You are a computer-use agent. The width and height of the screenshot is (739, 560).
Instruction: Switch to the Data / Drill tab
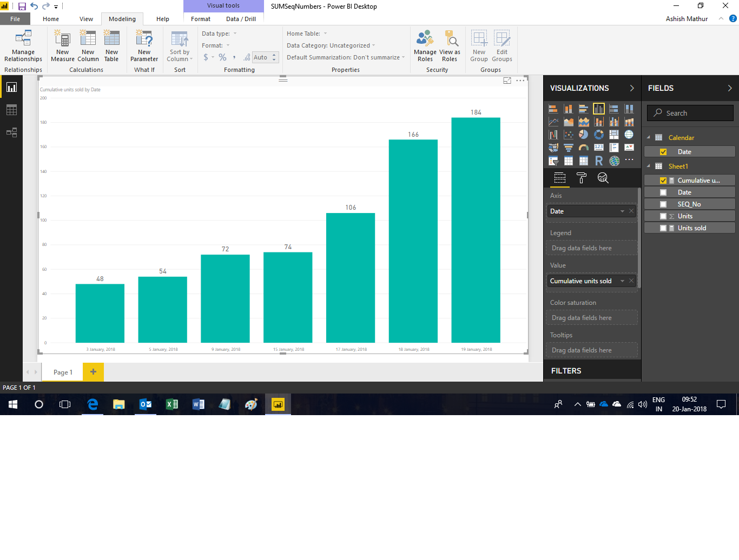tap(241, 19)
